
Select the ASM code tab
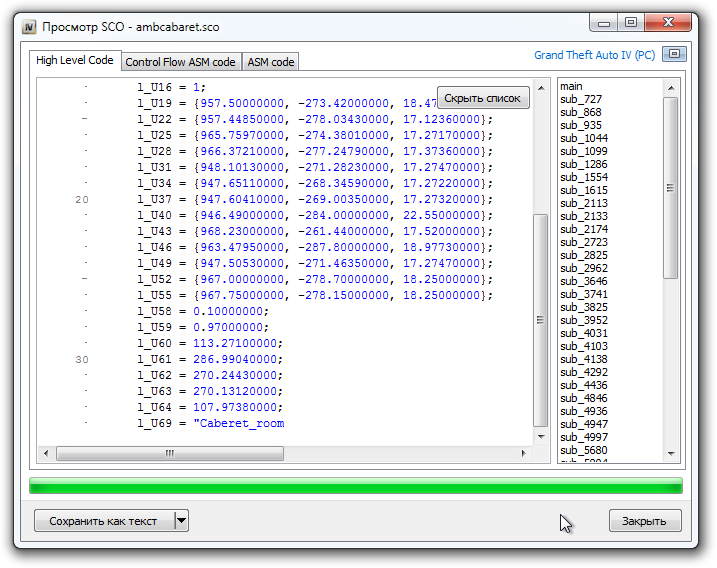click(270, 62)
